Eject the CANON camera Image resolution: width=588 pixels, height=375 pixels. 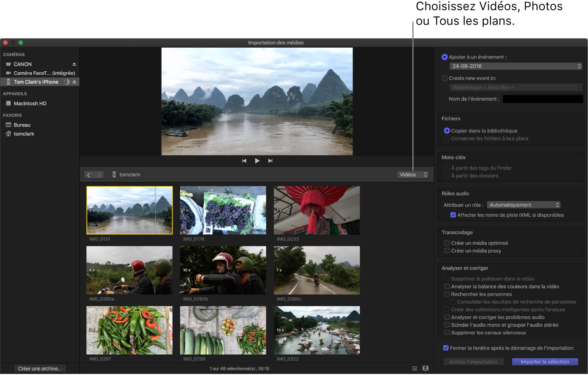coord(74,65)
